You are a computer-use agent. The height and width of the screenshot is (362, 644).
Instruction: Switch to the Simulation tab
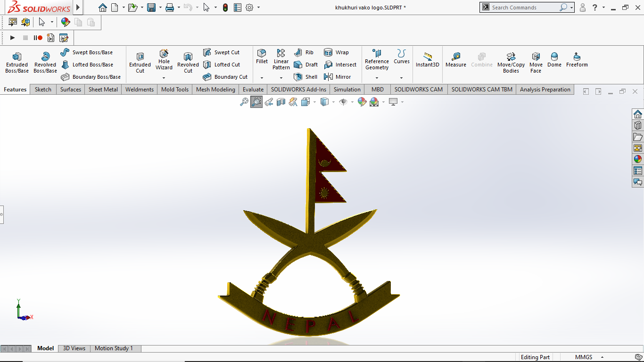[x=347, y=90]
